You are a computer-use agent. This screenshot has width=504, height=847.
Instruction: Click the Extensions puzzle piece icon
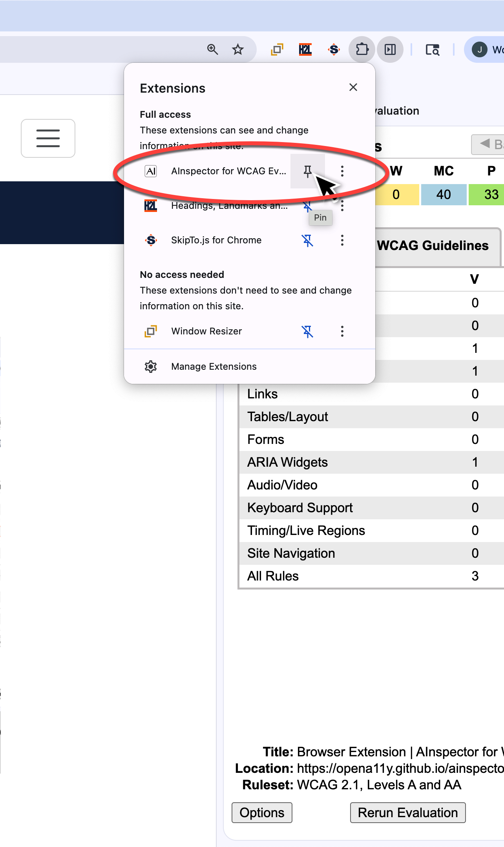pyautogui.click(x=362, y=49)
